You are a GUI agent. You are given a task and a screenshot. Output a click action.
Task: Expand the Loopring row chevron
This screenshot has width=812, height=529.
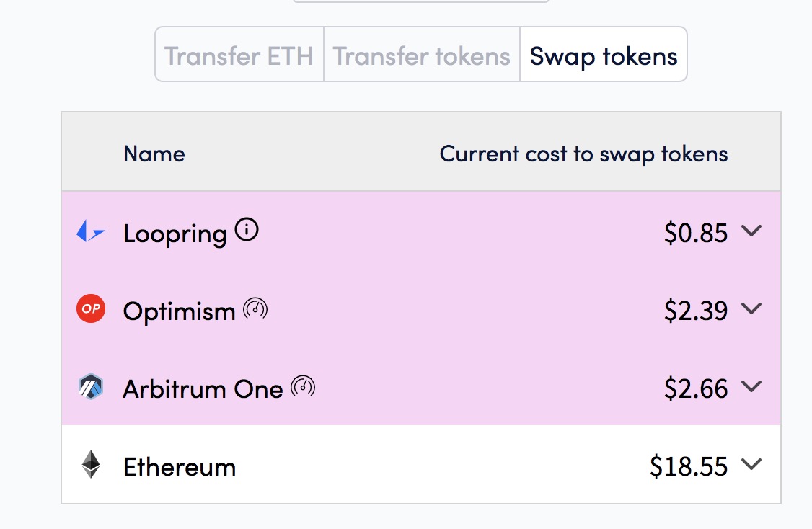[x=751, y=231]
